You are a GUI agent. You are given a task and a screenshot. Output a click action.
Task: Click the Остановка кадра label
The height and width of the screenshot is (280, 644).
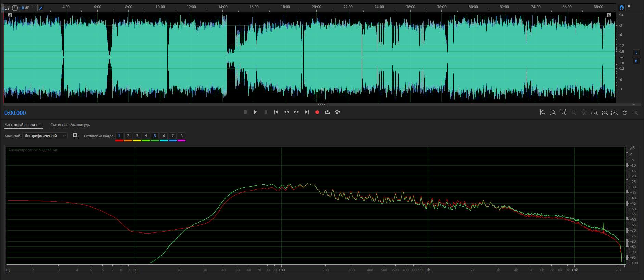click(x=99, y=136)
